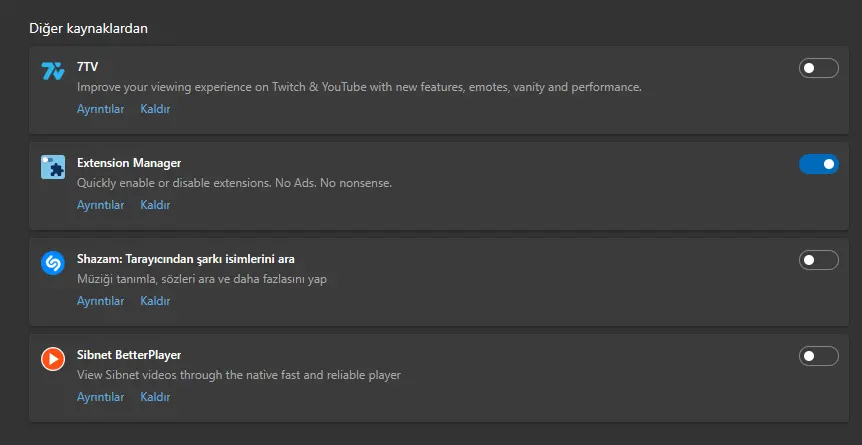Click the Diğer kaynaklardan section heading
This screenshot has width=862, height=445.
click(89, 29)
